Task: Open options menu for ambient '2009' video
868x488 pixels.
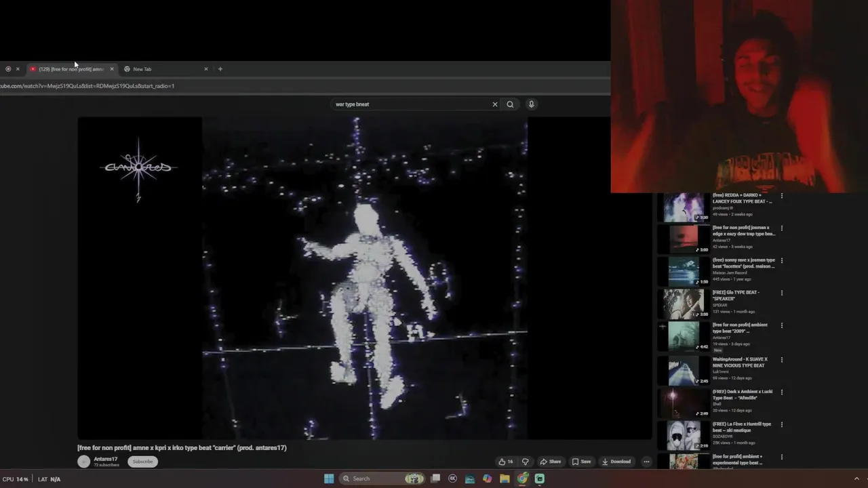Action: (x=782, y=325)
